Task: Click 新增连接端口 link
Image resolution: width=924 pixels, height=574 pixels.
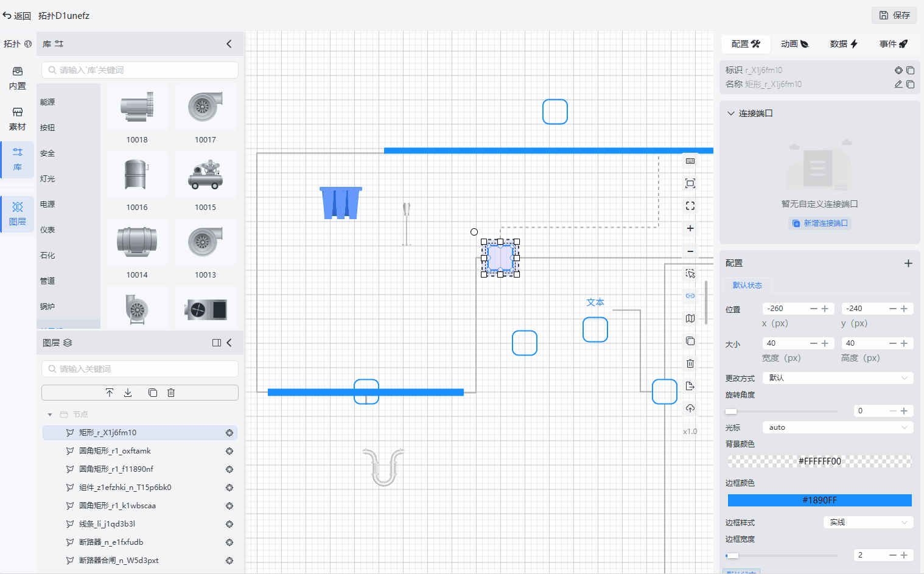Action: tap(820, 223)
